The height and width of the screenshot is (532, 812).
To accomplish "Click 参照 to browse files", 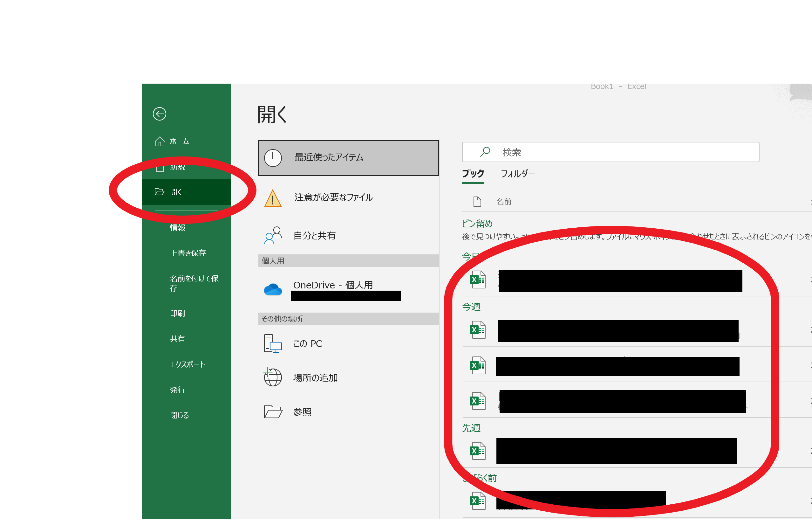I will click(x=348, y=412).
